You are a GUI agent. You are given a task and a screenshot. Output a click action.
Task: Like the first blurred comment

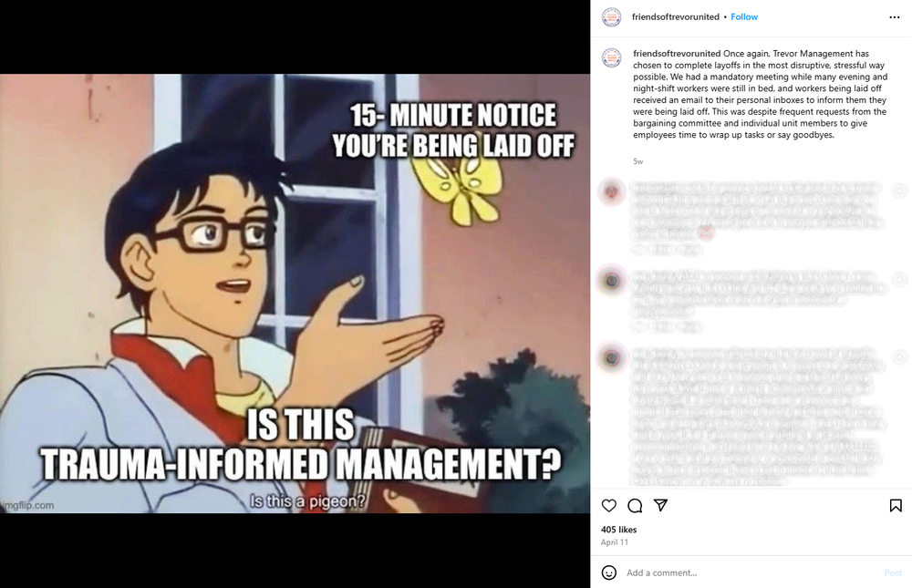(900, 191)
